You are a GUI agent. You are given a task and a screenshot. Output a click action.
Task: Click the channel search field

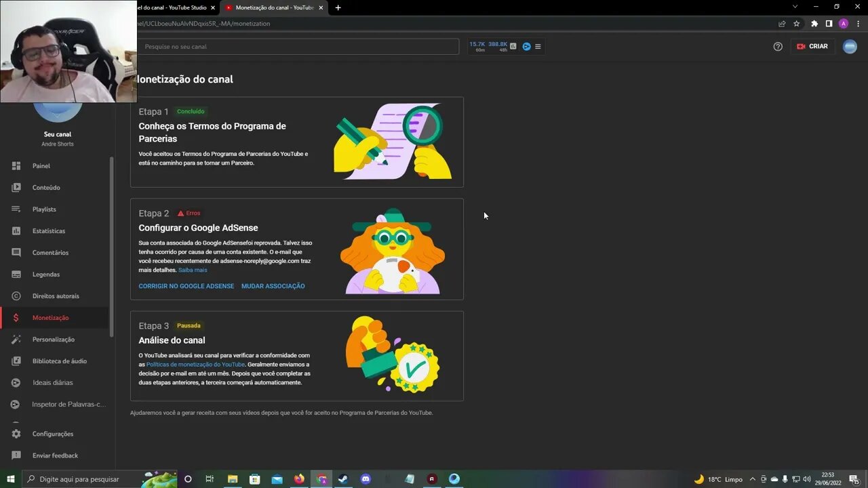tap(298, 47)
